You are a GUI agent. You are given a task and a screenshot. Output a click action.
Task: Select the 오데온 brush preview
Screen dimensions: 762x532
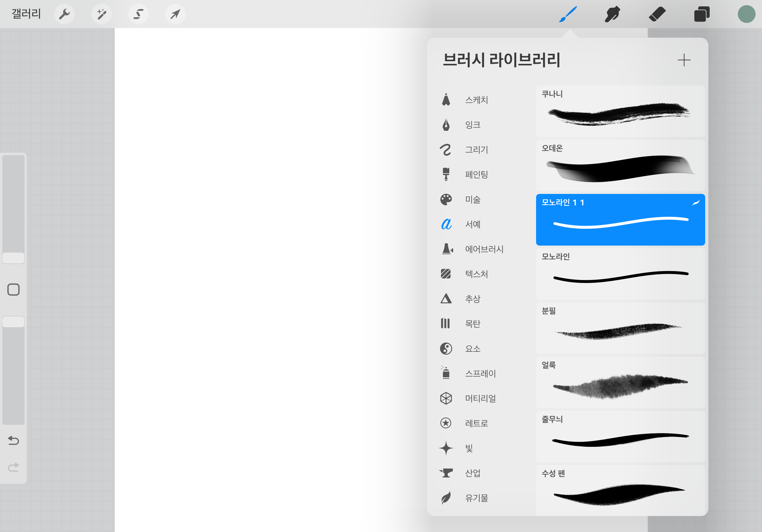click(x=620, y=166)
